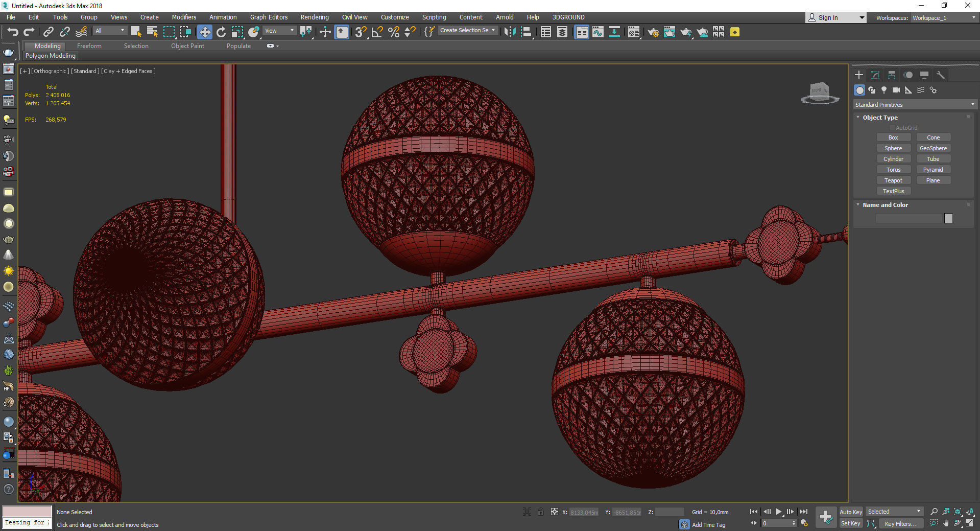Viewport: 980px width, 531px height.
Task: Activate the Select and Scale tool
Action: point(237,32)
